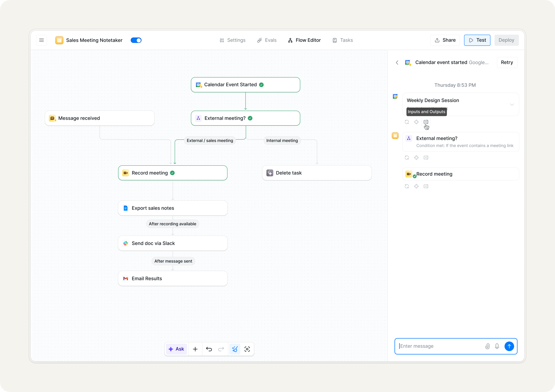Open inputs/outputs icon under Record meeting step
555x392 pixels.
(426, 186)
